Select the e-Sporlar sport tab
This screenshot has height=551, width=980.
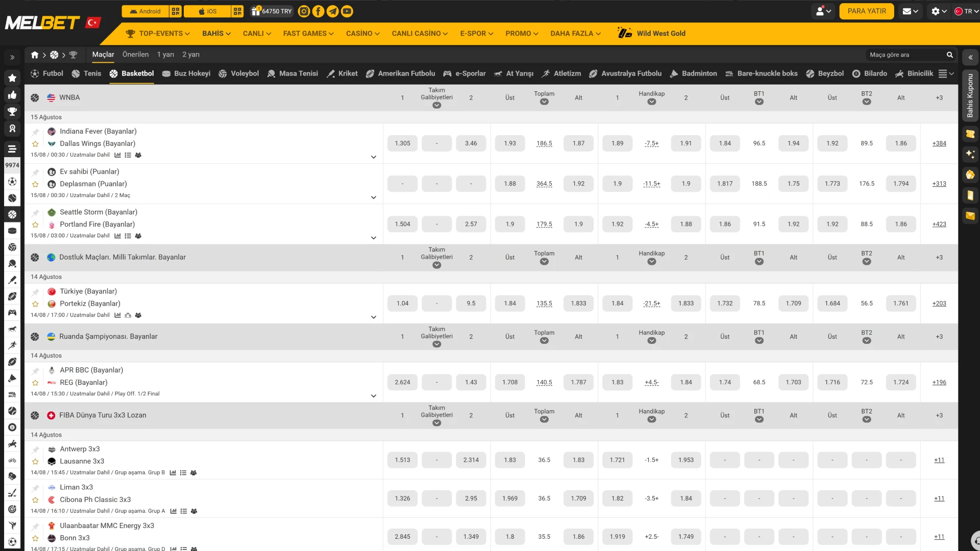point(464,73)
